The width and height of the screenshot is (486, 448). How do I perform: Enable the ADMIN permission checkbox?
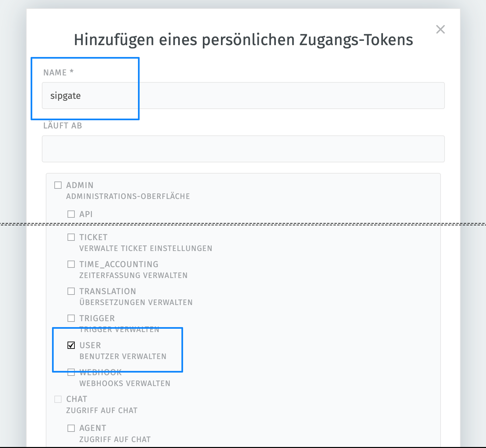pos(58,185)
